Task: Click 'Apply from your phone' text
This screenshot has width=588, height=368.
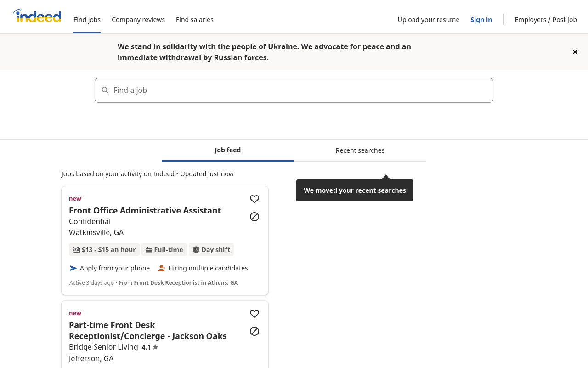Action: point(115,268)
